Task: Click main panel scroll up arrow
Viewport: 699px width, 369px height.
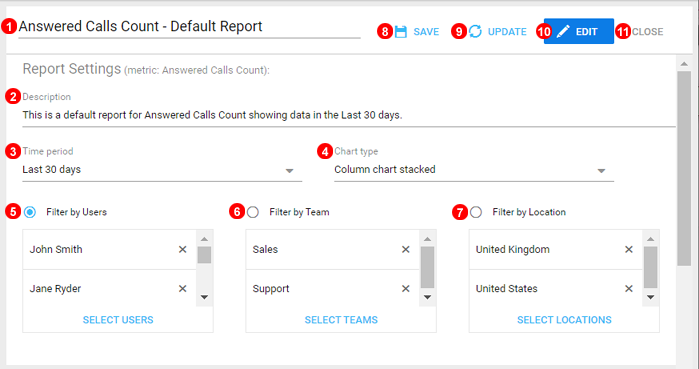Action: 684,65
